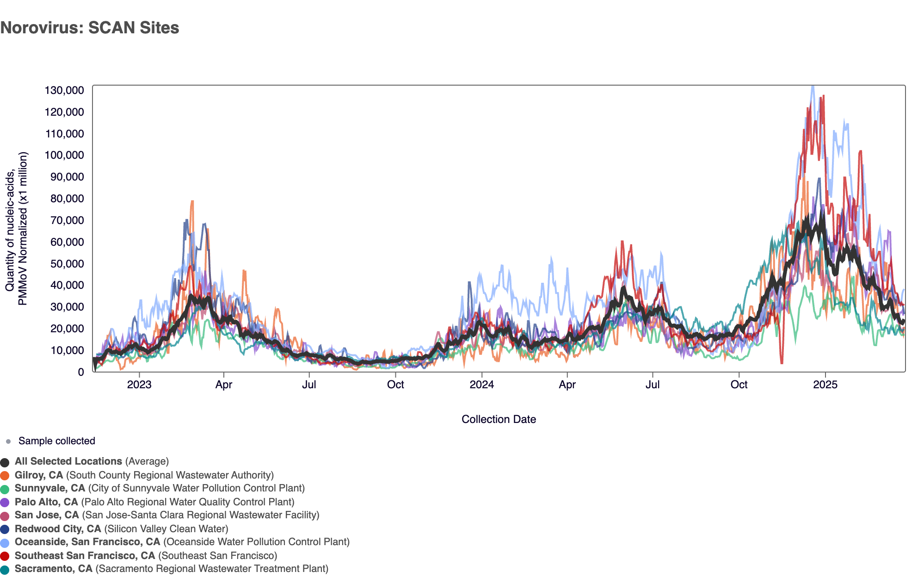Click the teal Sacramento legend dot
This screenshot has width=924, height=584.
tap(5, 570)
